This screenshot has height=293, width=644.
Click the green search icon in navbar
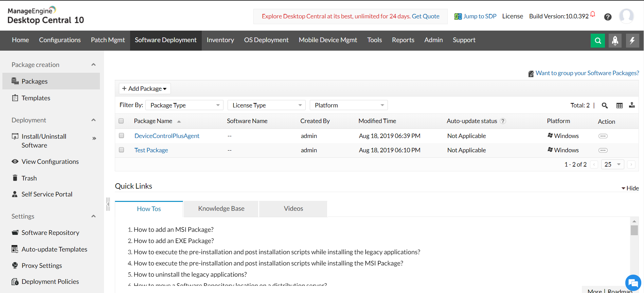coord(598,41)
